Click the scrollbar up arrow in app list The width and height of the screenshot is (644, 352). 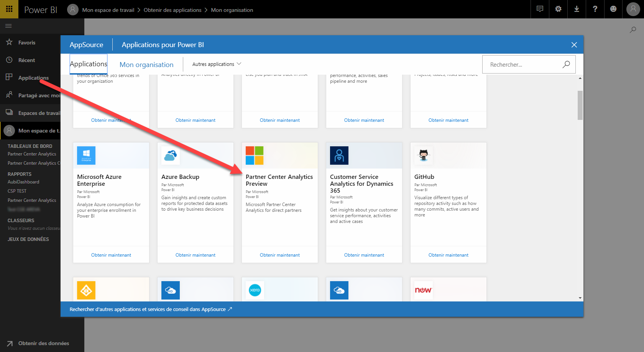pyautogui.click(x=580, y=78)
